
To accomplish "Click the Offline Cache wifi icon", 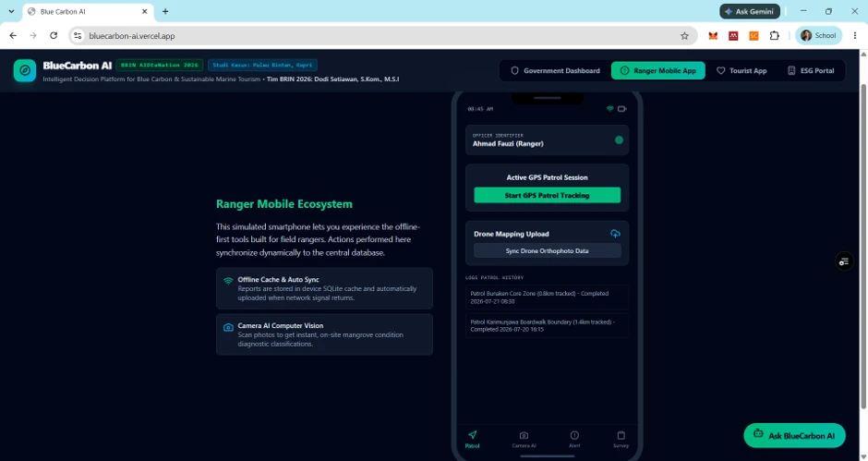I will [x=228, y=281].
